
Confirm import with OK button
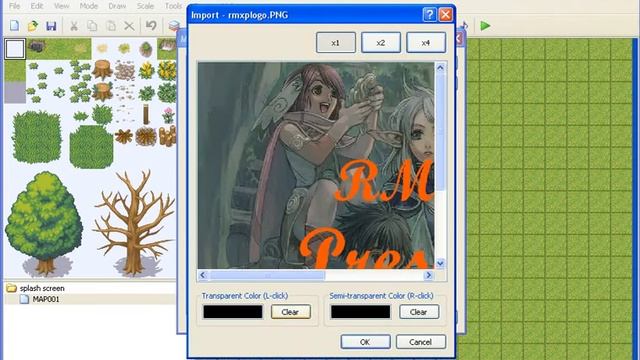(x=365, y=342)
